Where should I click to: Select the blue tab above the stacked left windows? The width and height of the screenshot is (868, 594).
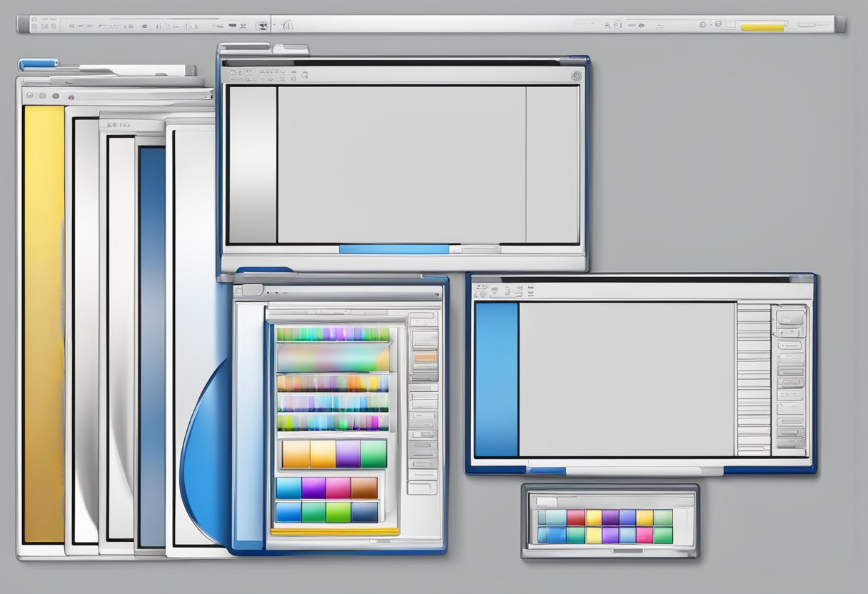(x=37, y=65)
